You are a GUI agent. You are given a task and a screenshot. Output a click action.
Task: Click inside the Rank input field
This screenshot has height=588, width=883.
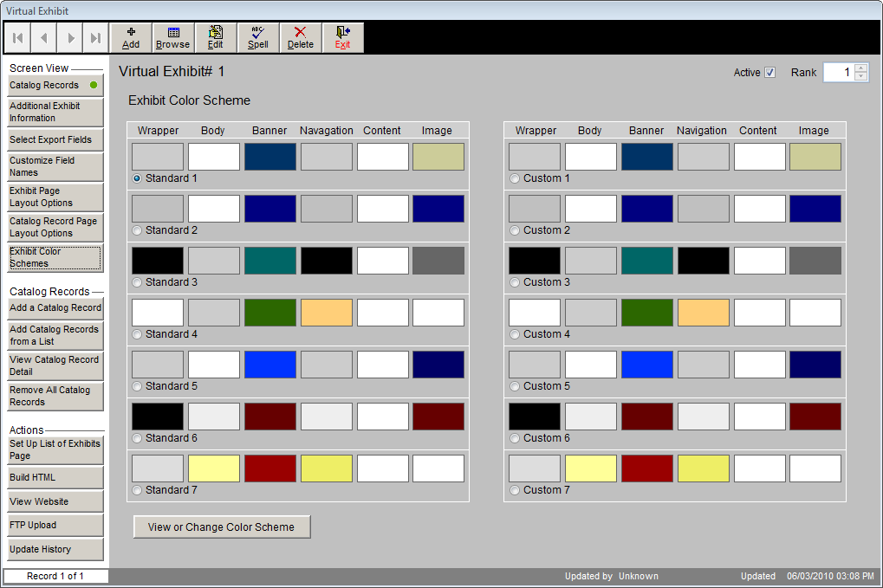pyautogui.click(x=841, y=72)
